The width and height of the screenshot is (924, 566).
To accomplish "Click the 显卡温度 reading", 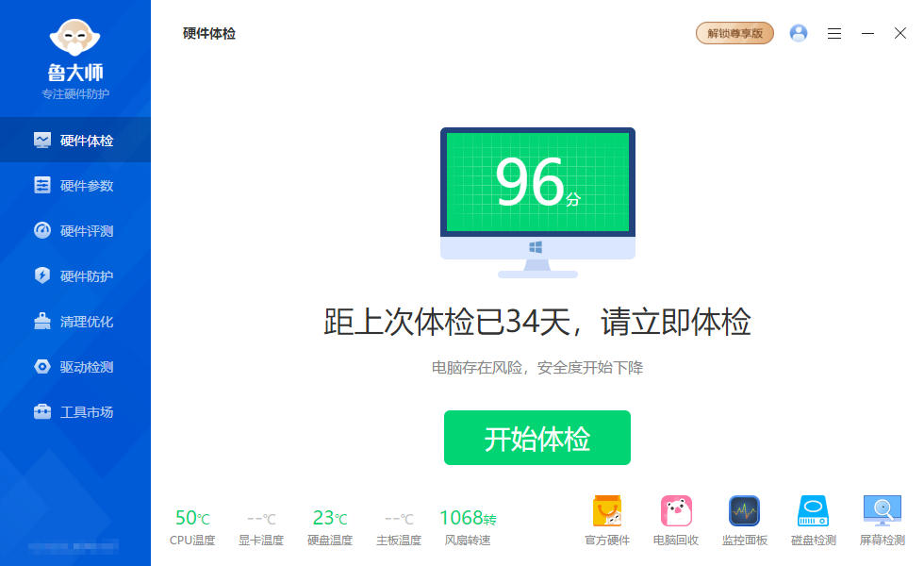I will tap(261, 527).
